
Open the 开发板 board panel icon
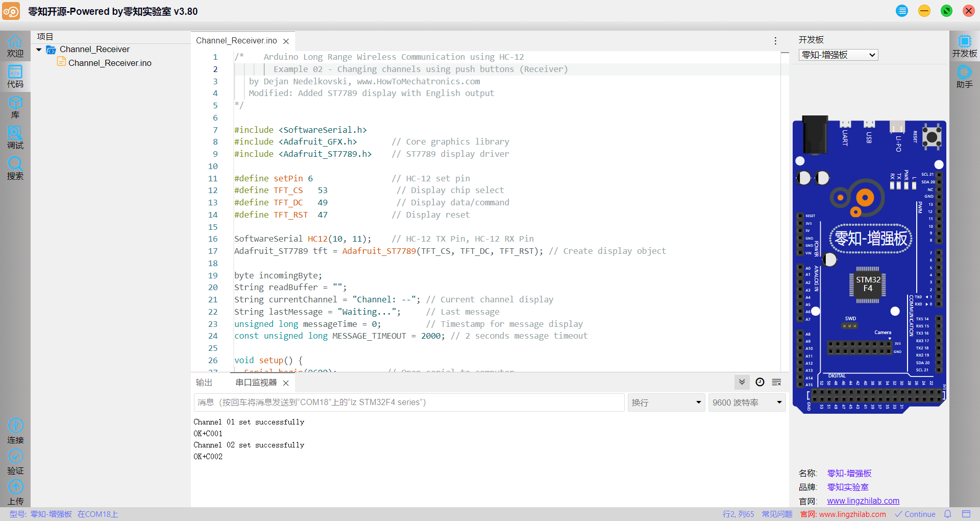964,46
